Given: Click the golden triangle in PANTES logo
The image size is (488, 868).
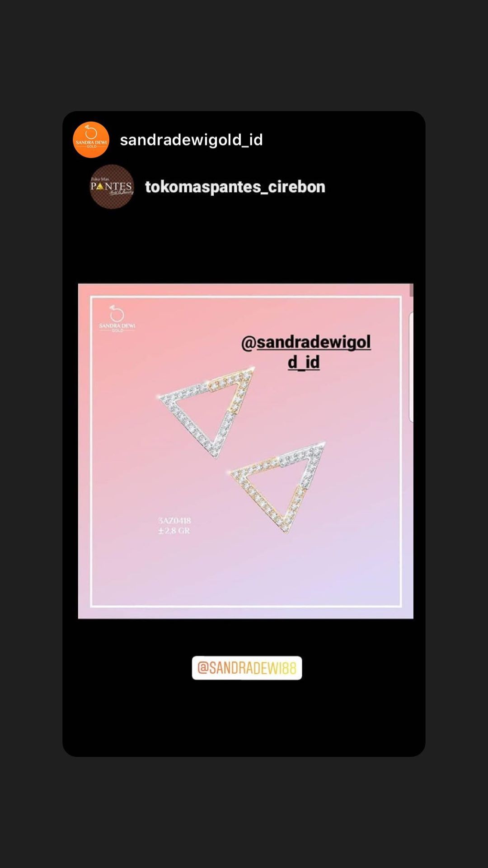Looking at the screenshot, I should pos(100,186).
